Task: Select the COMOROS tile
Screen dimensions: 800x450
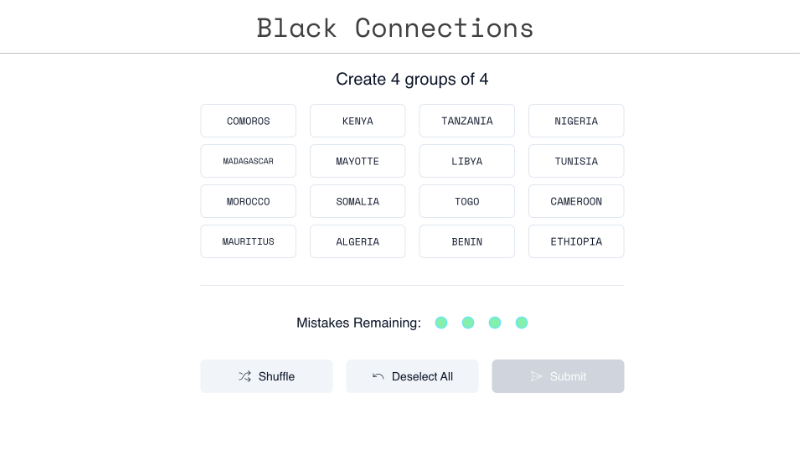Action: (248, 121)
